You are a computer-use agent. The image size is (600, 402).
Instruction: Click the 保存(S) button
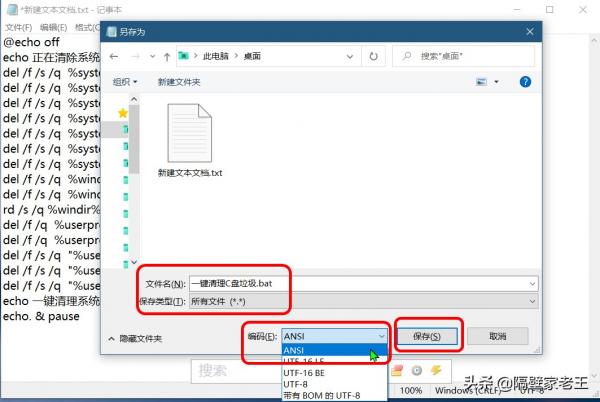point(427,336)
